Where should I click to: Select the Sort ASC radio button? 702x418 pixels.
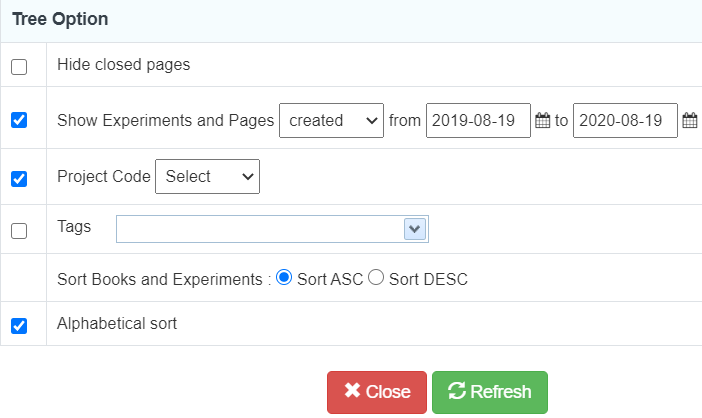(284, 277)
